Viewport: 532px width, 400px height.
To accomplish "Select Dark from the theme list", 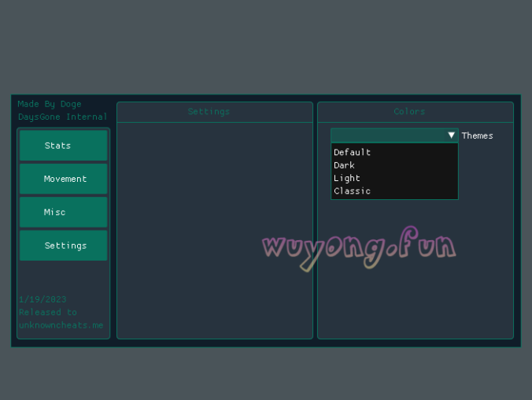I will coord(345,165).
